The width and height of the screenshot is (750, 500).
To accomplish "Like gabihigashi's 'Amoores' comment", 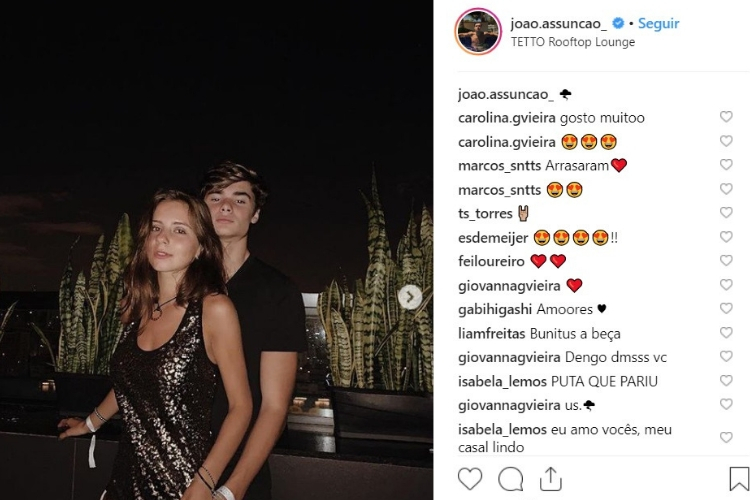I will pos(726,309).
